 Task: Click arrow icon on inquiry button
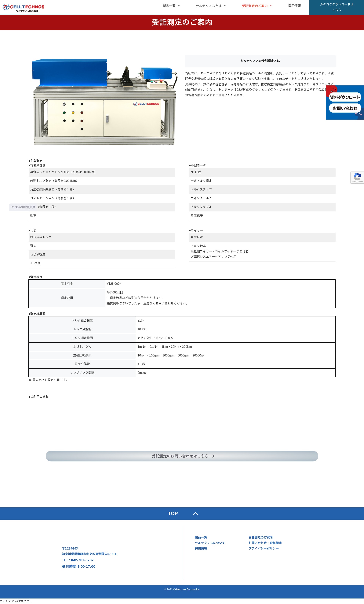[x=213, y=456]
